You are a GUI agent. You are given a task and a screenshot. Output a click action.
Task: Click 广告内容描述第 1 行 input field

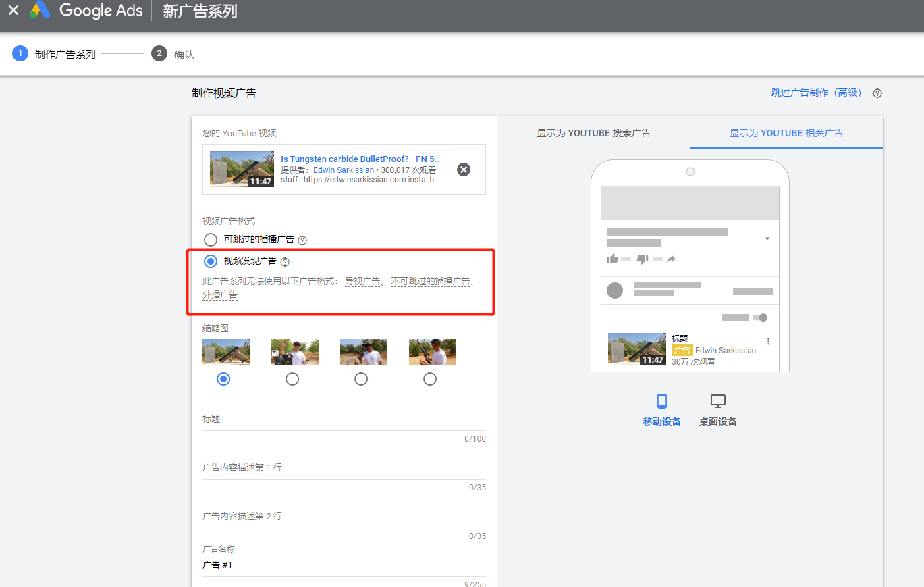click(x=344, y=468)
